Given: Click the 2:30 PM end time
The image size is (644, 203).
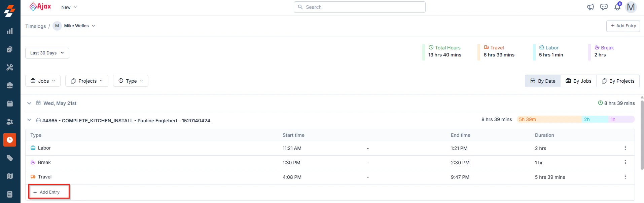Looking at the screenshot, I should point(460,163).
